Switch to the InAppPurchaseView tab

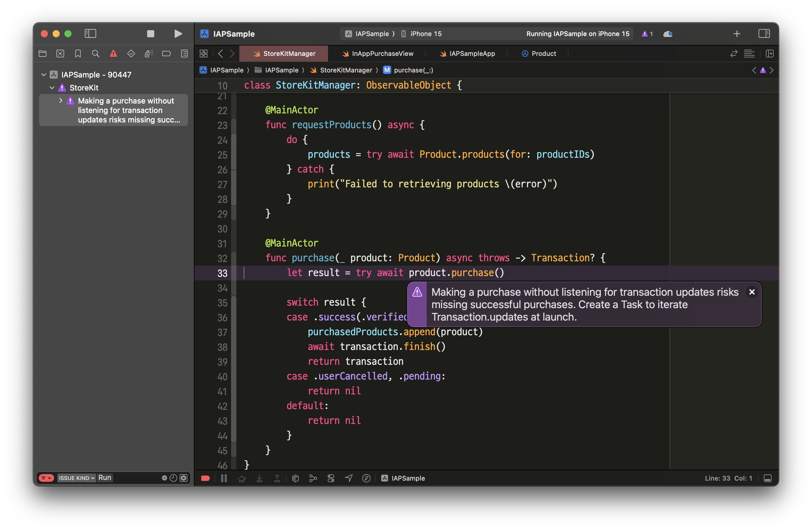(382, 54)
